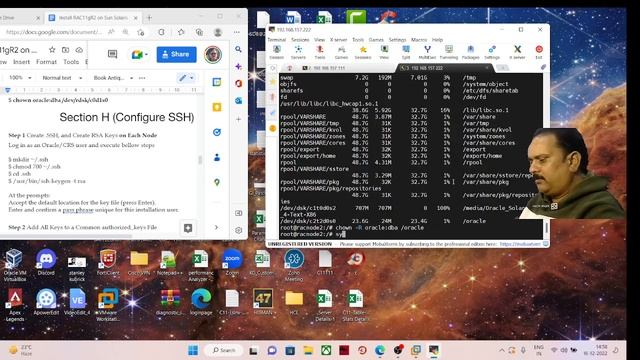Select the Zoom desktop shortcut

pos(232,263)
